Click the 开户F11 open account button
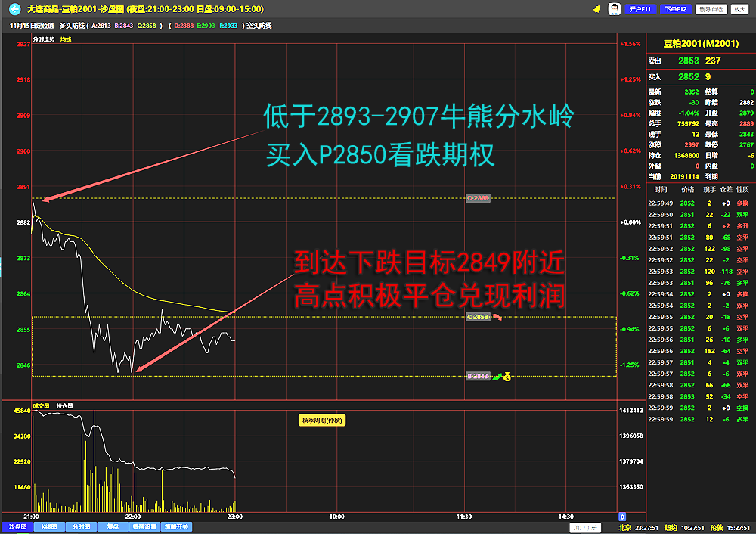This screenshot has height=534, width=756. [640, 9]
